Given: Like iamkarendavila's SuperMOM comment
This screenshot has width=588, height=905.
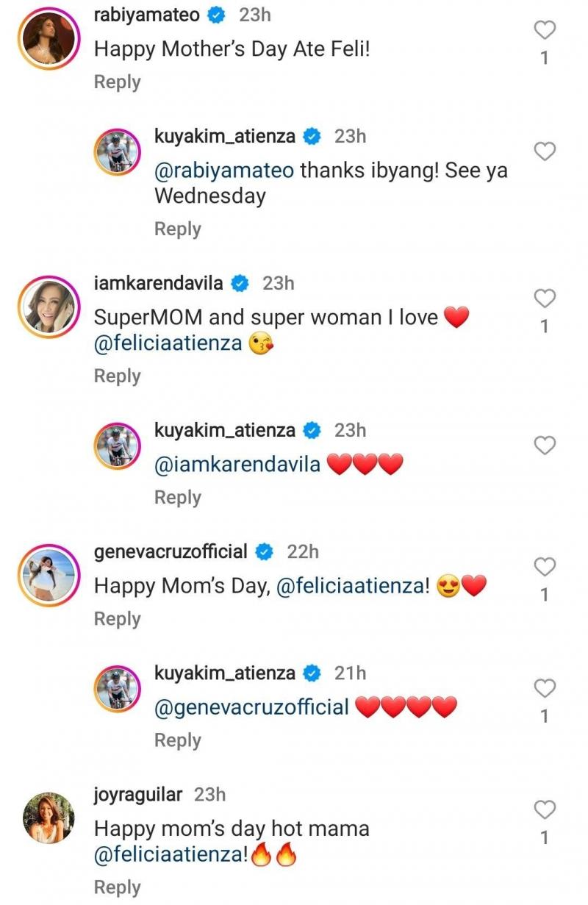Looking at the screenshot, I should coord(544,298).
